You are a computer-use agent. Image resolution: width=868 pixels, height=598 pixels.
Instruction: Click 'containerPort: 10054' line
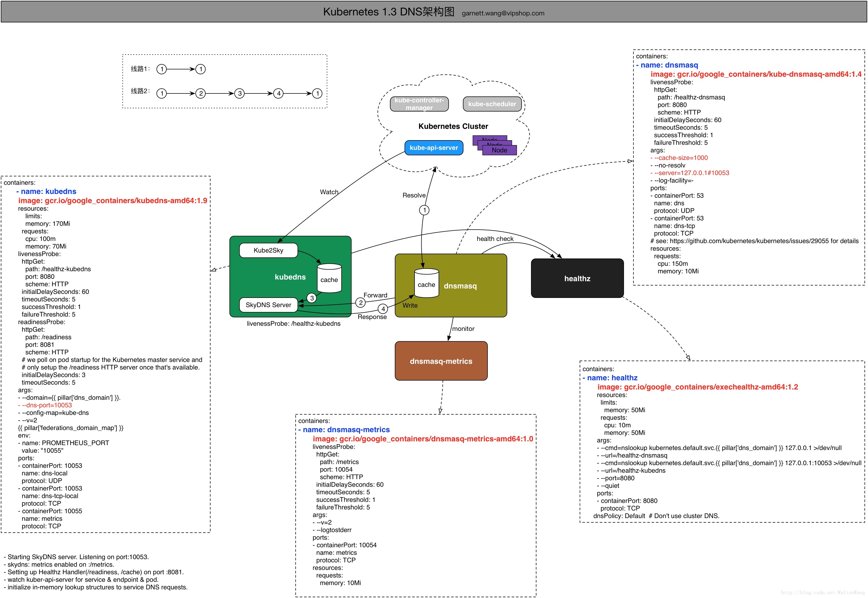click(345, 545)
